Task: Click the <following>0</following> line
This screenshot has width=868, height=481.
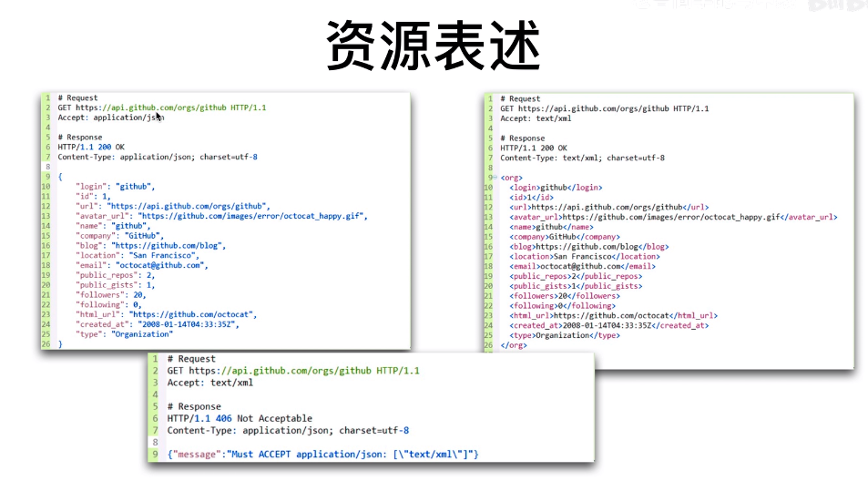Action: pos(563,306)
